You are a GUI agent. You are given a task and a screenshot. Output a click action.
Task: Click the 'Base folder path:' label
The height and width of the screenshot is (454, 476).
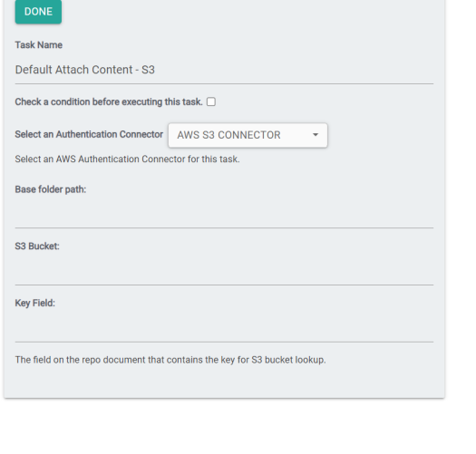click(x=51, y=189)
